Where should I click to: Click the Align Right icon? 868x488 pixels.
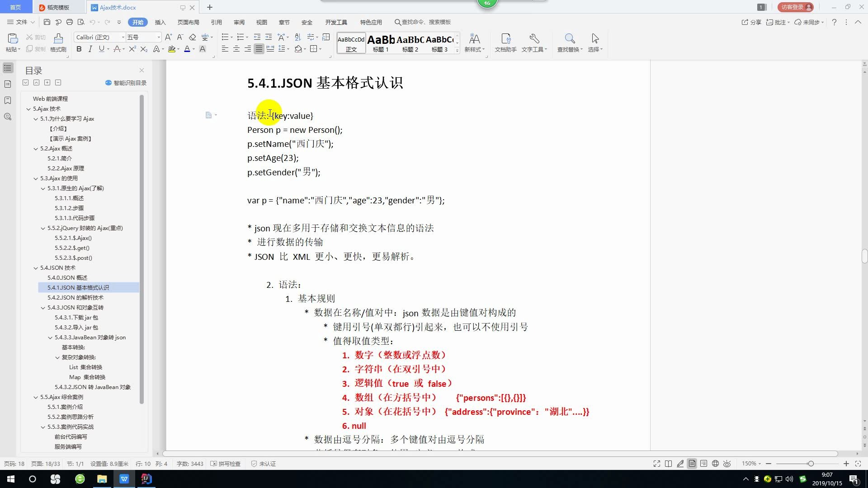pos(248,49)
